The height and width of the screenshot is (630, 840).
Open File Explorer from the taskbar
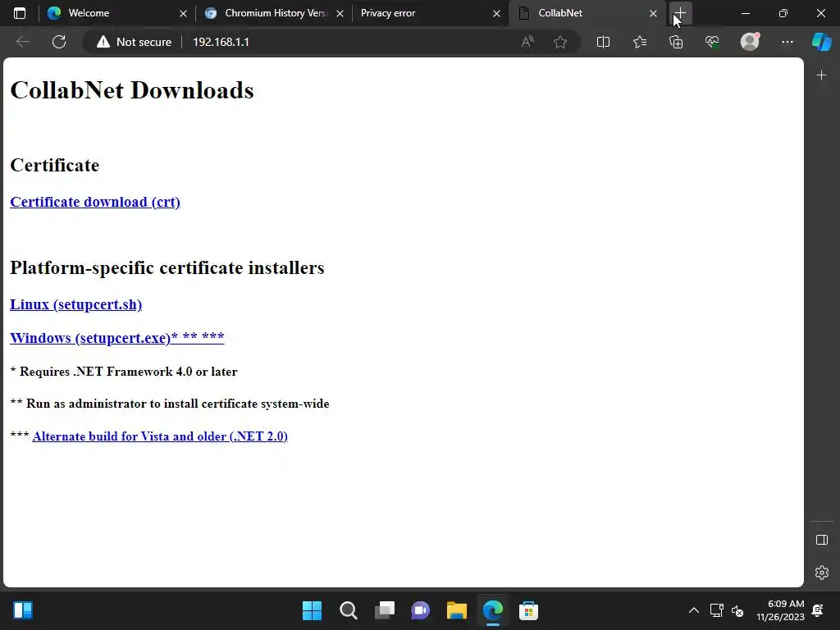pyautogui.click(x=456, y=610)
